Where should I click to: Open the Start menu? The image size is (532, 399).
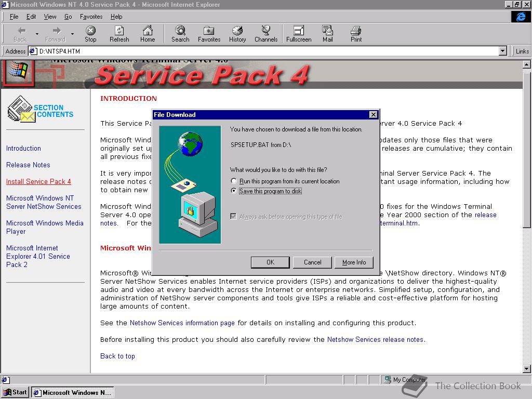point(15,392)
